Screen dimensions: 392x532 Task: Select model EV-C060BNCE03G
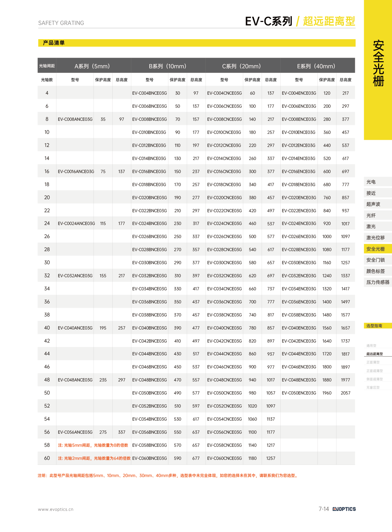[149, 458]
